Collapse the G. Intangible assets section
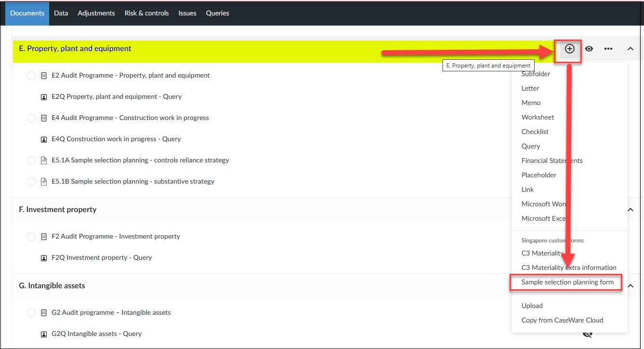This screenshot has height=349, width=644. pos(630,286)
